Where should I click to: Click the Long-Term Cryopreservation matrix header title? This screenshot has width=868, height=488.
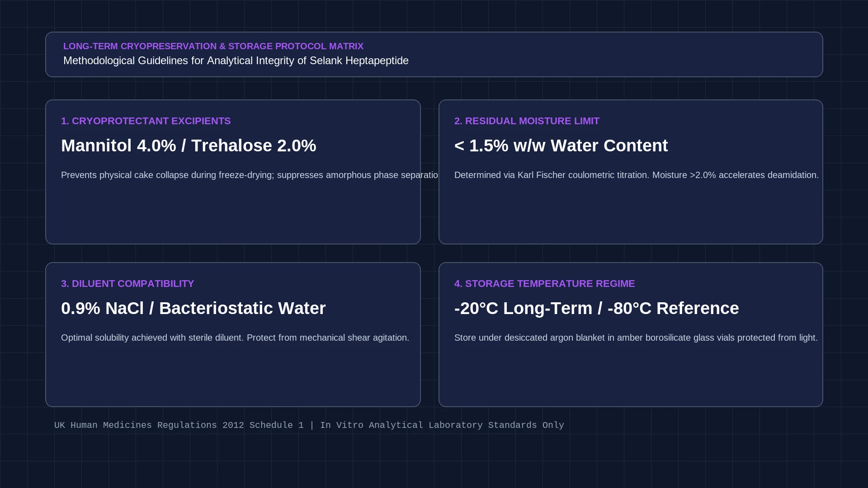point(213,46)
